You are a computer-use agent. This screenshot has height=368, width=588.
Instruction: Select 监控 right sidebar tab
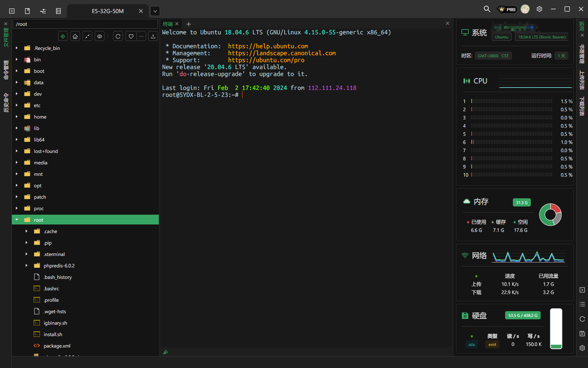[582, 26]
